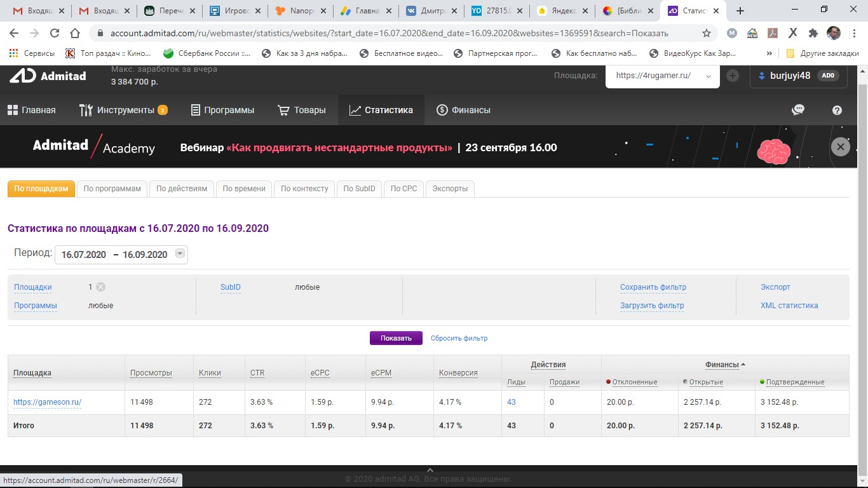Click the Admitad Academy webinar banner text
The width and height of the screenshot is (868, 488).
click(x=369, y=147)
